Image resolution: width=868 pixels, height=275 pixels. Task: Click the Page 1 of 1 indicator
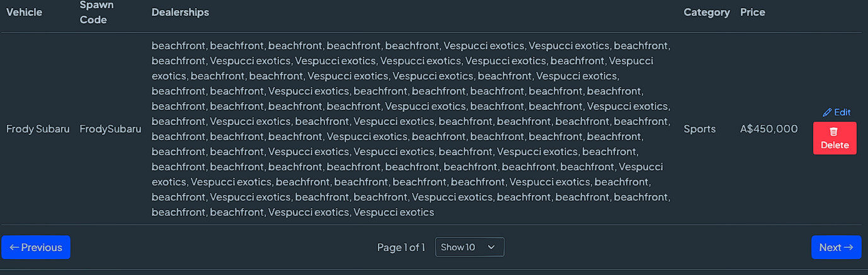[x=401, y=247]
